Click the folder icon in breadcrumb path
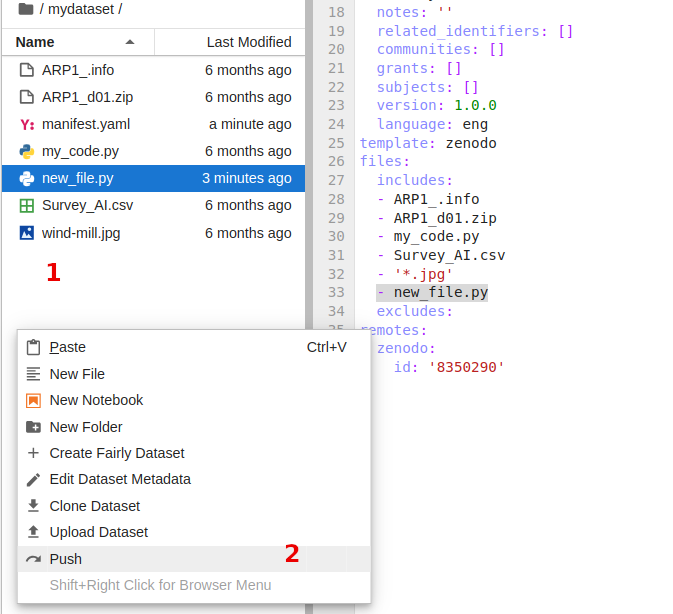The image size is (673, 614). 26,9
